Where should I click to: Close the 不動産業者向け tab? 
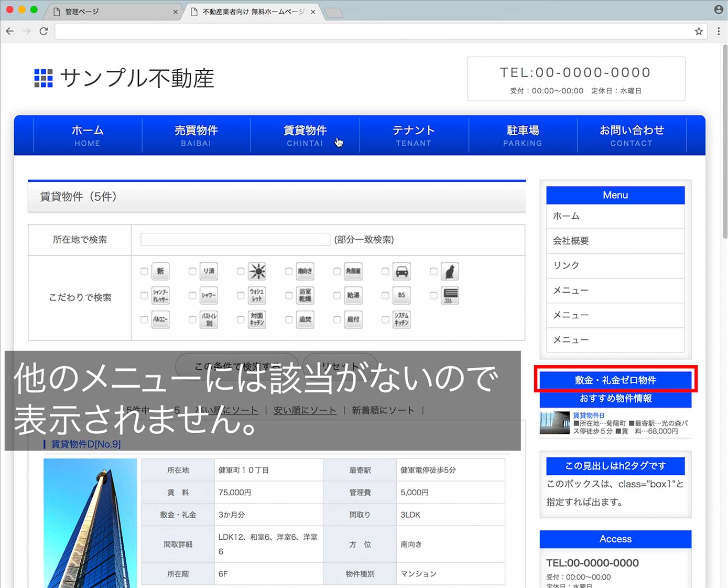point(313,12)
